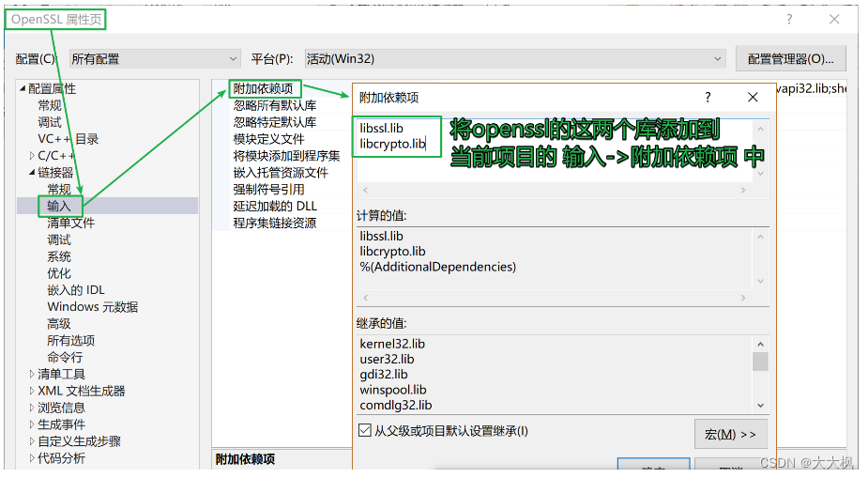Screen dimensions: 868x478
Task: Select 输入 under 链接器
Action: [59, 206]
